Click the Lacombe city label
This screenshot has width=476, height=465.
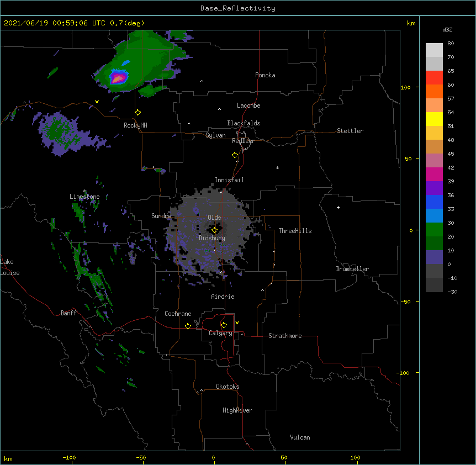pos(248,105)
